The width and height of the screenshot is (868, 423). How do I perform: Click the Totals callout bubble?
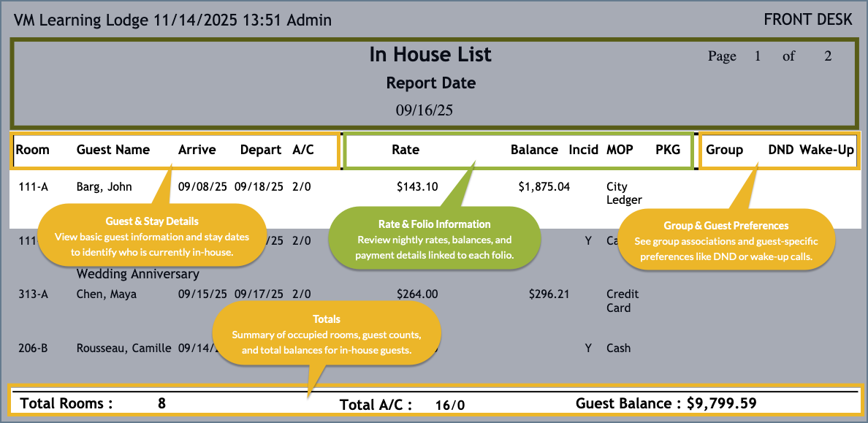click(326, 334)
